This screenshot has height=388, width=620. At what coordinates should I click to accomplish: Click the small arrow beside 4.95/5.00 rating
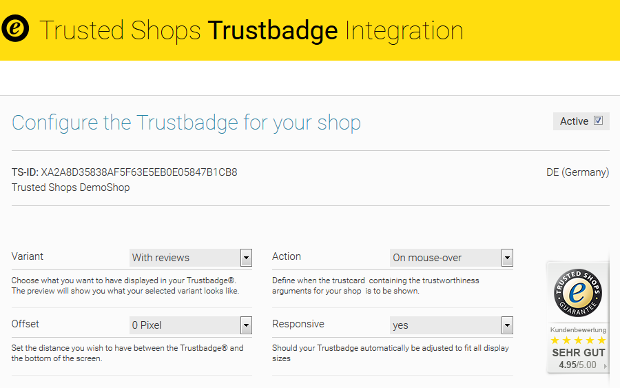click(x=605, y=366)
